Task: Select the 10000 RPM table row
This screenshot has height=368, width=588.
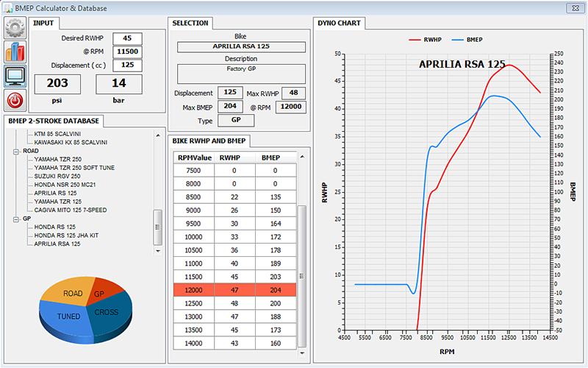Action: tap(234, 237)
